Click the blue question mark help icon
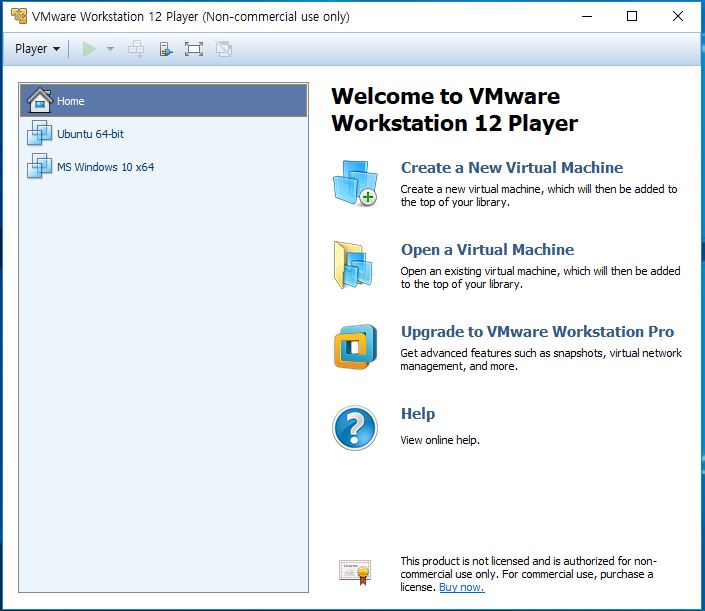The height and width of the screenshot is (611, 705). [x=355, y=428]
